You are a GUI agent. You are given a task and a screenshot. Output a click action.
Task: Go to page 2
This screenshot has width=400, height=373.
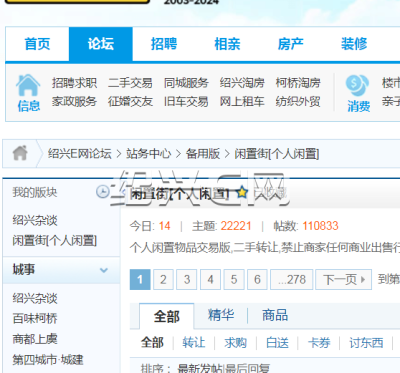(x=163, y=279)
